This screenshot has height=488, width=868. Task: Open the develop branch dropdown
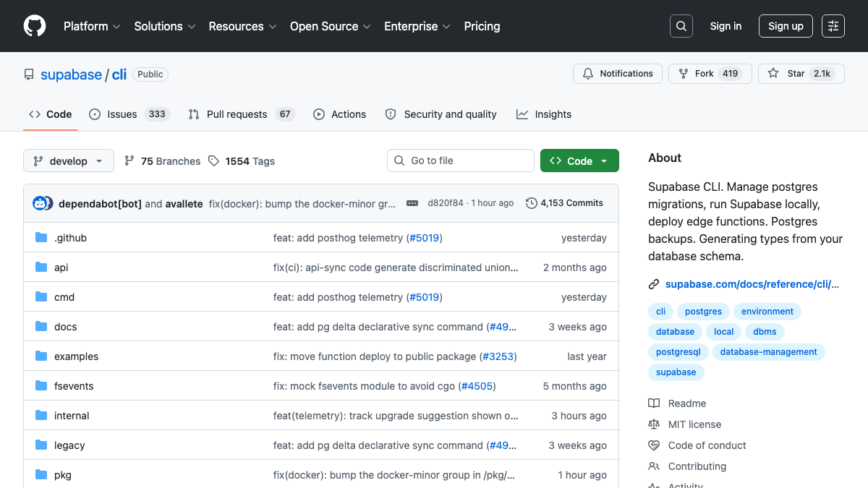click(69, 161)
